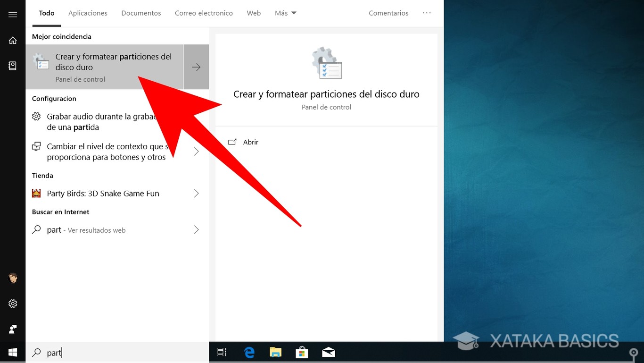Click the Home icon in the search sidebar
The image size is (644, 363).
[x=12, y=40]
